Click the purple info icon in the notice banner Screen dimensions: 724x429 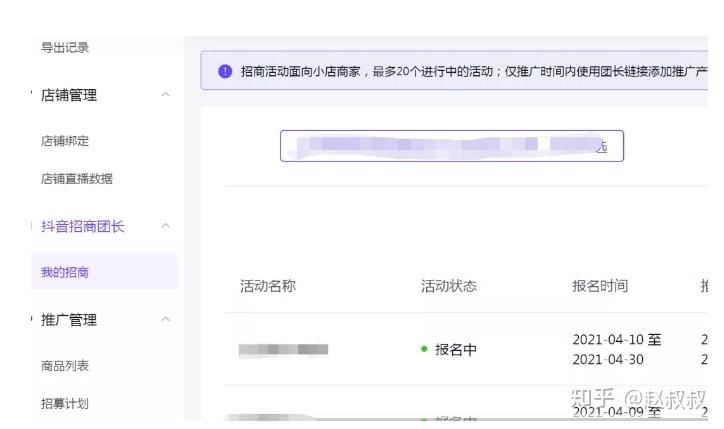(x=225, y=71)
